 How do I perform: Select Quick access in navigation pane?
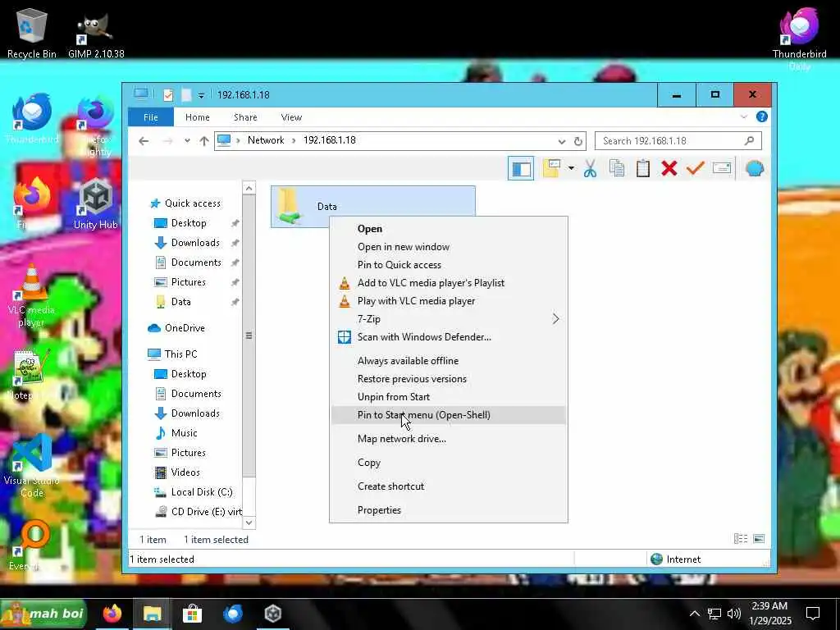pos(185,203)
